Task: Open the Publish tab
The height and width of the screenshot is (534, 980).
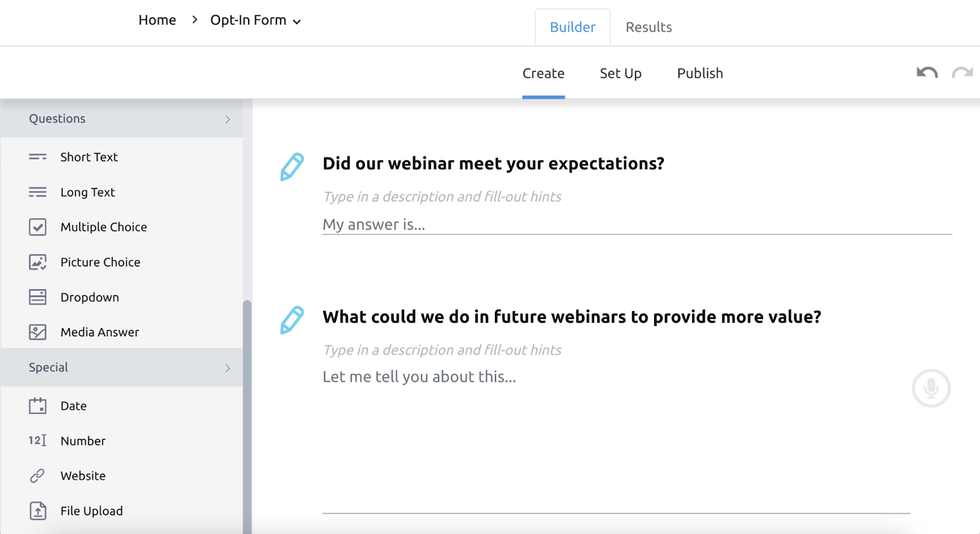Action: (699, 73)
